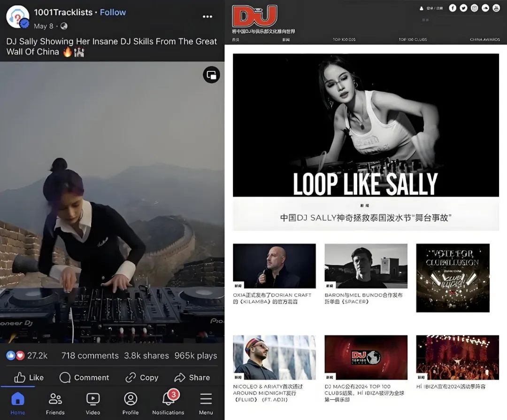
Task: Click the public globe icon beside May 8
Action: point(64,26)
